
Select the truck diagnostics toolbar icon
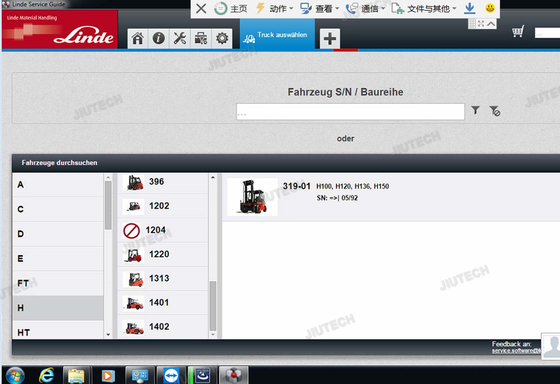pos(201,38)
